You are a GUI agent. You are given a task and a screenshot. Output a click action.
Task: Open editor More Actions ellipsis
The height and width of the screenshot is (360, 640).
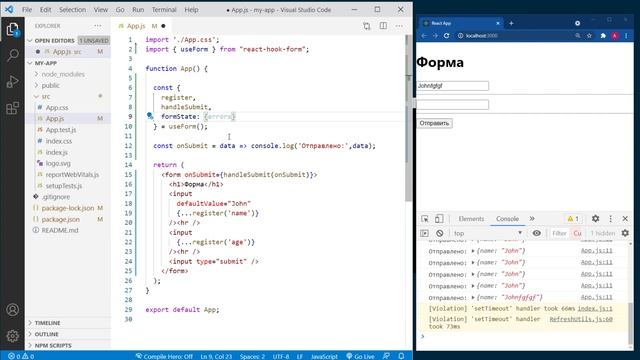tap(399, 26)
